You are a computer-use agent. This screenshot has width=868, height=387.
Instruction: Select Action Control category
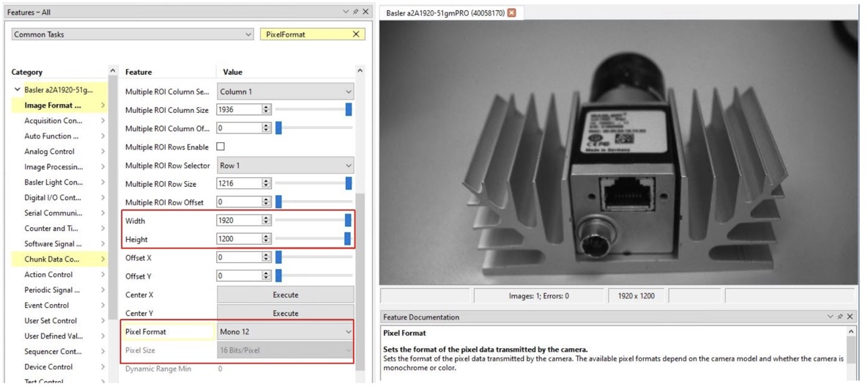pos(49,274)
